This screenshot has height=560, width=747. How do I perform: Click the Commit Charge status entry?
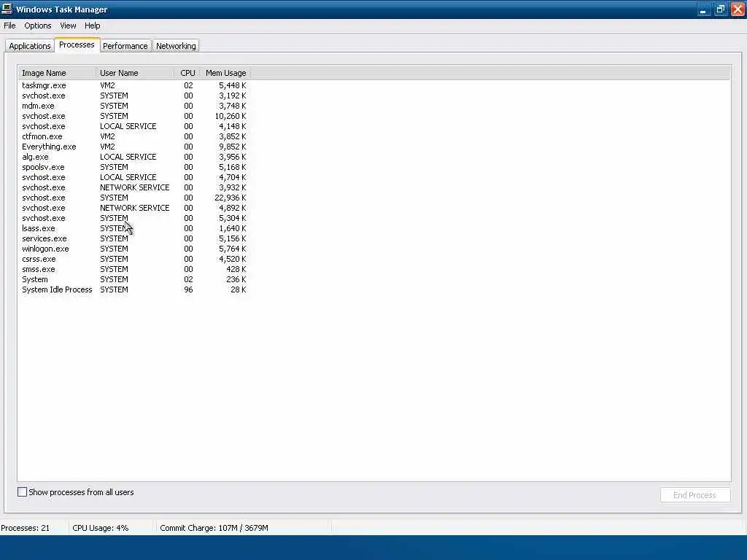tap(214, 528)
